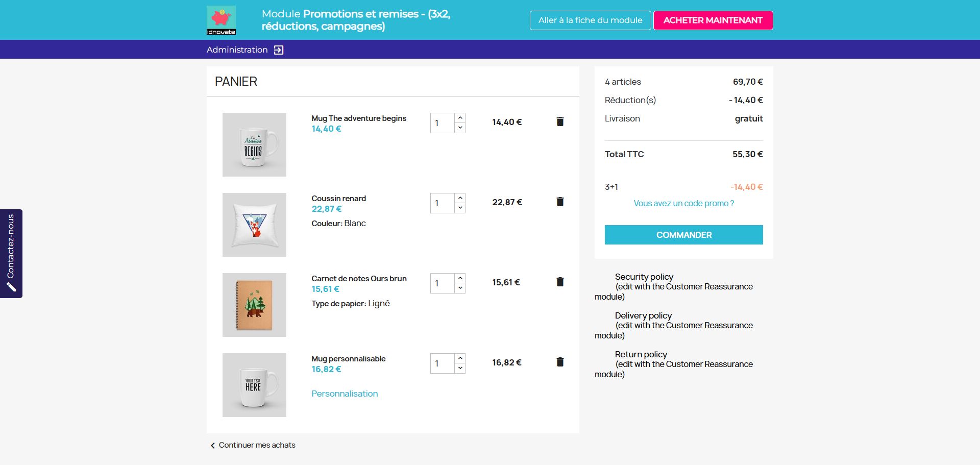Open the Personnalisation link for the mug
Screen dimensions: 980x465
[x=345, y=394]
